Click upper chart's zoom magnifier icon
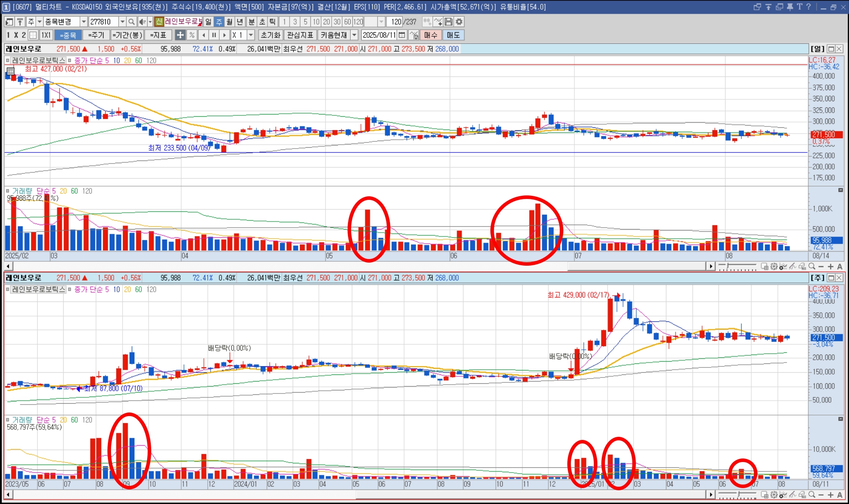Image resolution: width=849 pixels, height=504 pixels. 812,266
